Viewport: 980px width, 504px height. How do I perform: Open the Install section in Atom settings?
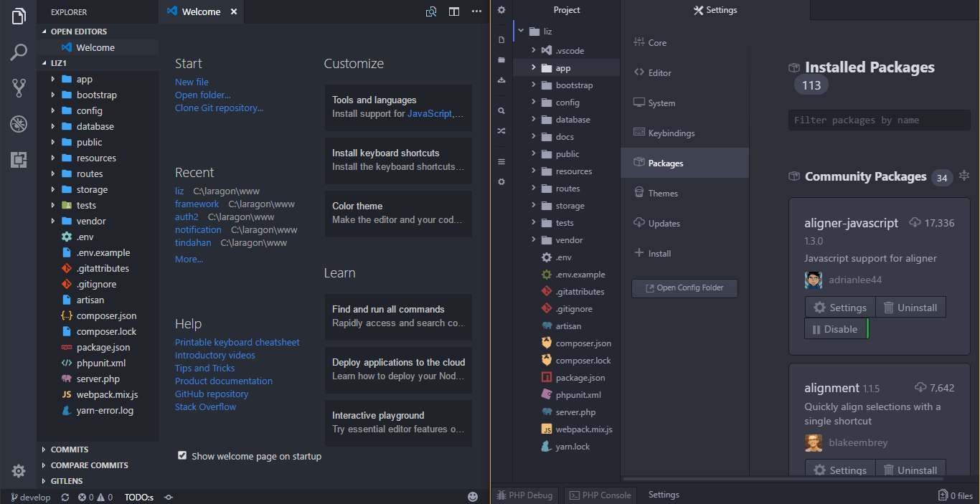(684, 254)
